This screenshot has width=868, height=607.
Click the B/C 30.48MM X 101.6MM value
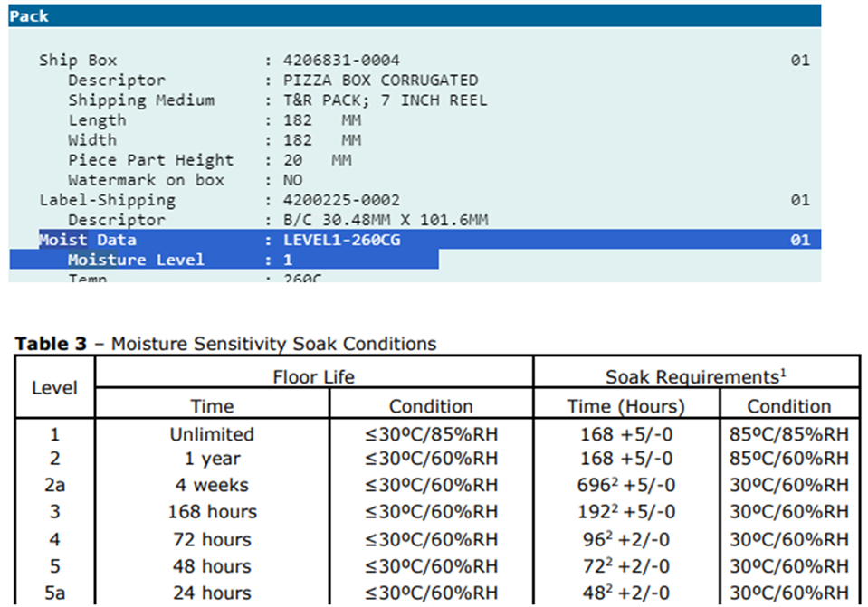coord(386,220)
